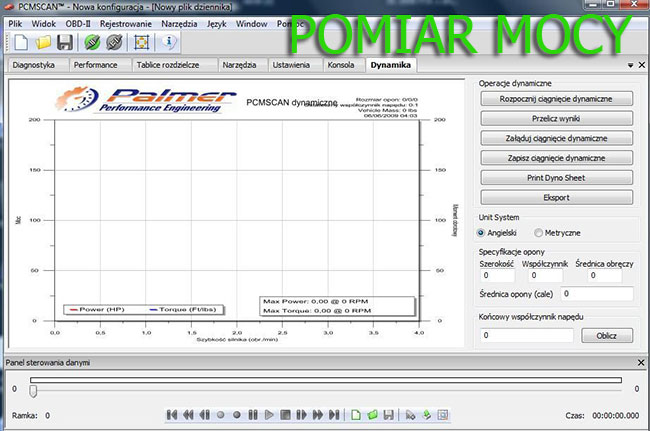Click the Power (HP) legend entry
This screenshot has height=431, width=650.
[97, 310]
